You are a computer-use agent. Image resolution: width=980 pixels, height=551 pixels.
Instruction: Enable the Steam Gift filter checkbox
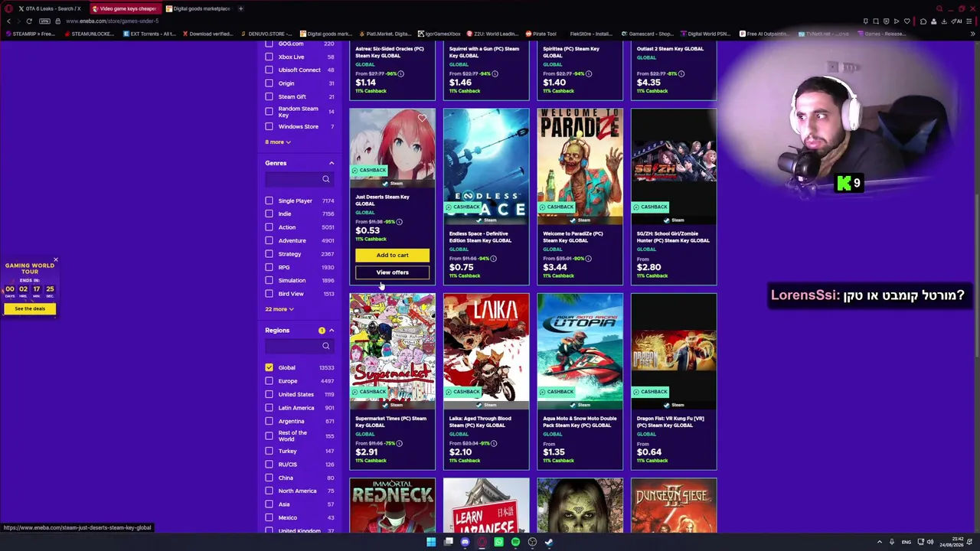[269, 96]
